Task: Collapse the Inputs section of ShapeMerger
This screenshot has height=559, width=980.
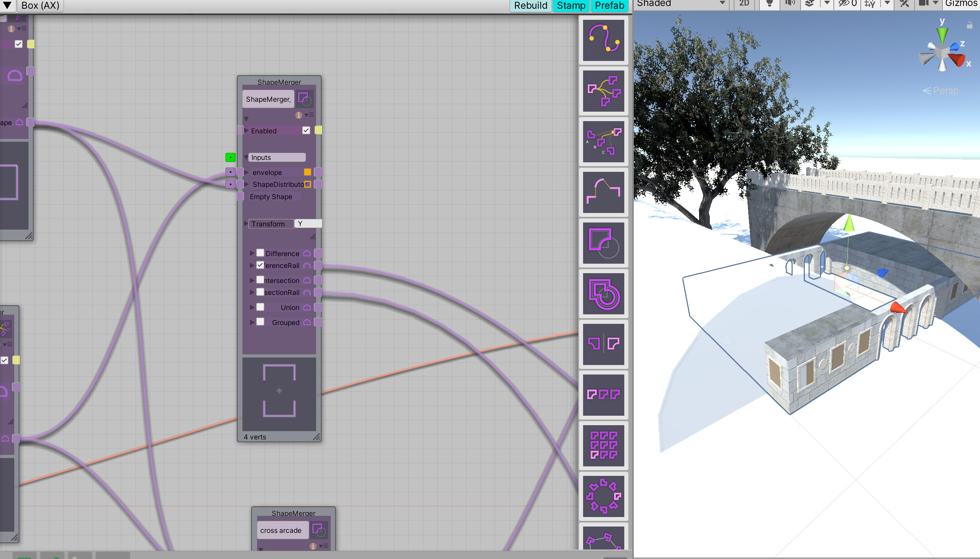Action: pyautogui.click(x=246, y=157)
